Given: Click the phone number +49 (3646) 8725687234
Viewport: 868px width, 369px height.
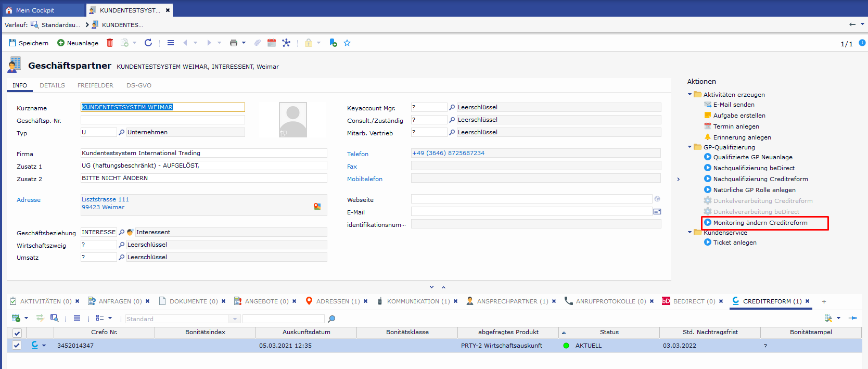Looking at the screenshot, I should 448,153.
